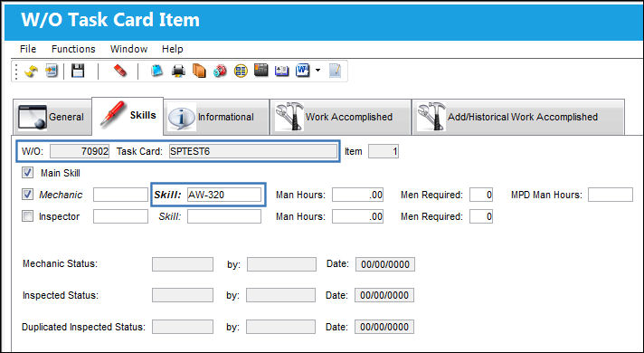Image resolution: width=644 pixels, height=353 pixels.
Task: Click the printer toolbar icon
Action: [x=178, y=72]
